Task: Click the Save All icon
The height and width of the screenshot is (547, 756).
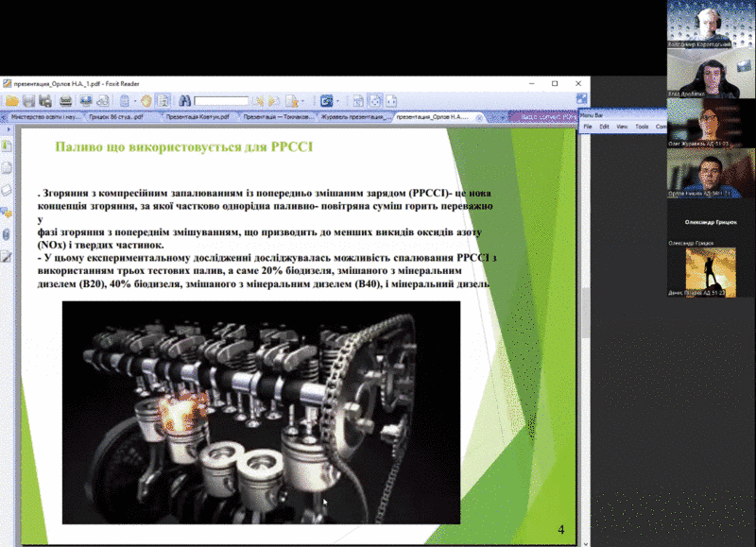Action: click(45, 101)
